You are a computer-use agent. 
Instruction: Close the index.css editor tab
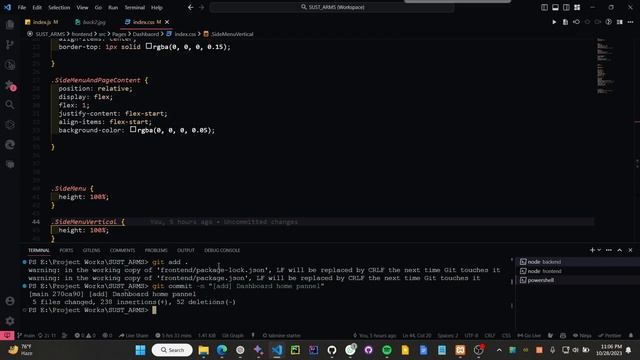(167, 22)
